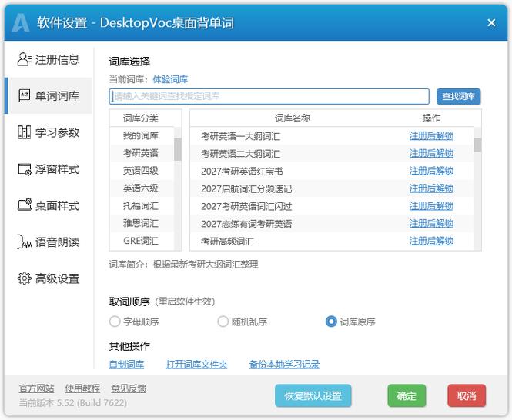The width and height of the screenshot is (512, 420).
Task: Select 我的词库 category
Action: point(141,135)
